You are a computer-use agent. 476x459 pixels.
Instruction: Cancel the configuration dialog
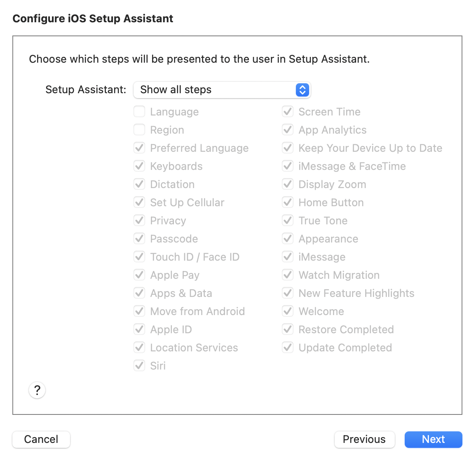[41, 439]
